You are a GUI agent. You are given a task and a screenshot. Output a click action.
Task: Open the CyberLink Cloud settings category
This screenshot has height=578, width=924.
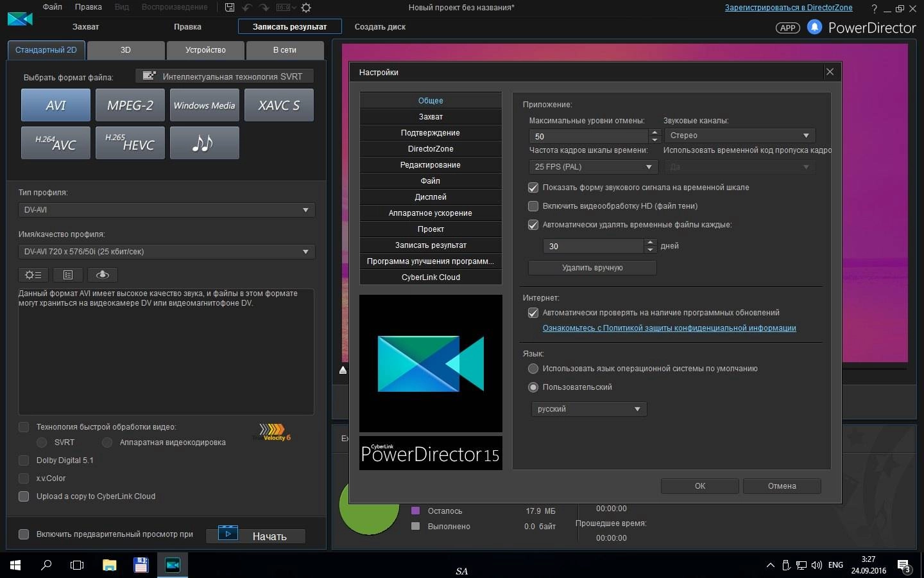431,277
